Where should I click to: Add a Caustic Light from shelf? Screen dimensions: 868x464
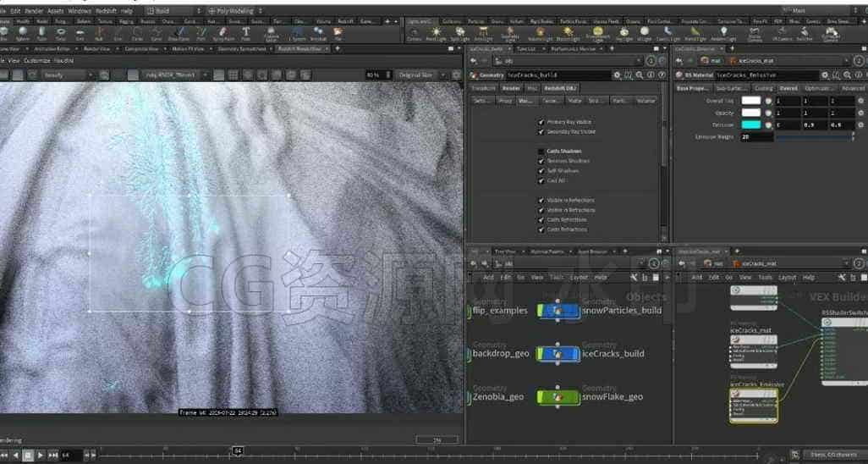[x=668, y=34]
